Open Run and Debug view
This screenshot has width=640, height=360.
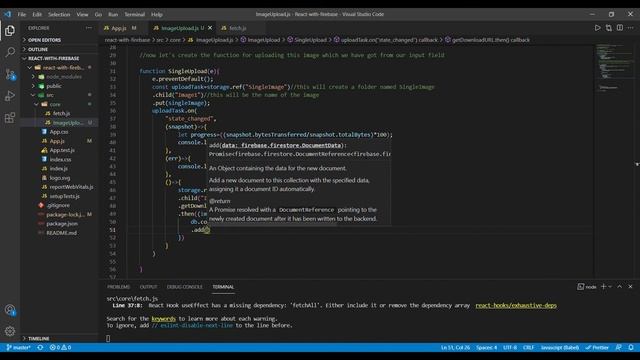point(10,96)
